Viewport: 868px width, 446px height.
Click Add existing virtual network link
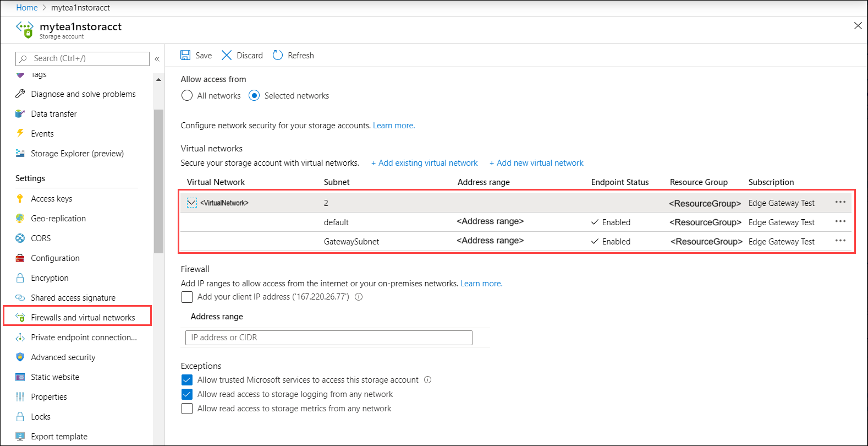click(x=425, y=163)
